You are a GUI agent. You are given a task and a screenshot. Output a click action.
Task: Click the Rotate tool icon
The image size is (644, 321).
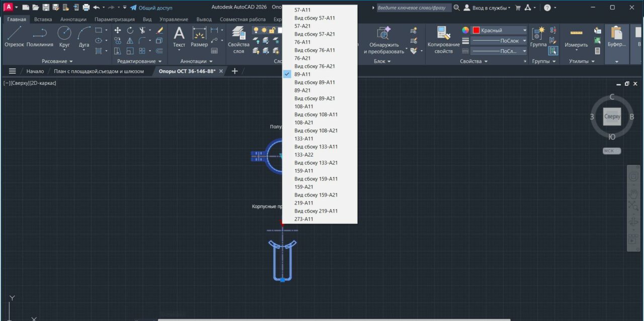point(130,30)
